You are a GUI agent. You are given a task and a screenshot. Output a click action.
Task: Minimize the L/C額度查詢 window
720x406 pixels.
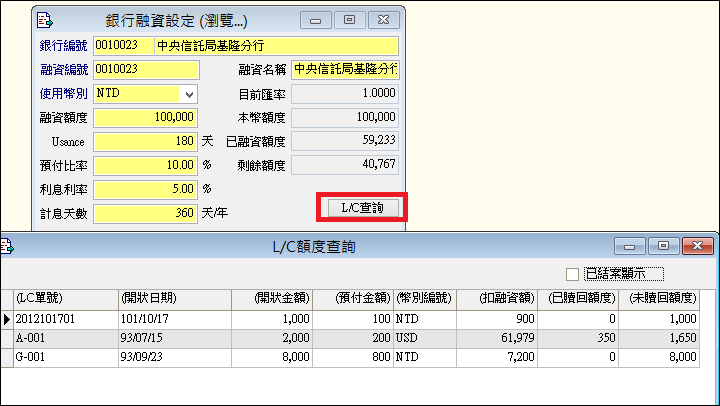click(630, 245)
